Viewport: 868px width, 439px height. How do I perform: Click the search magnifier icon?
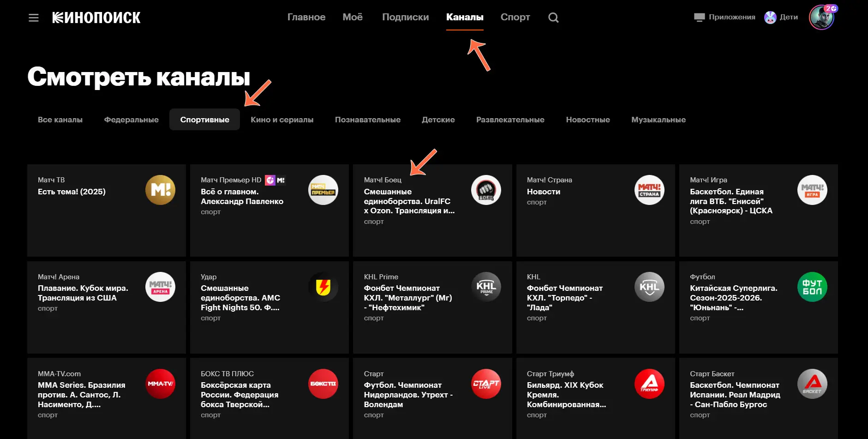click(553, 18)
